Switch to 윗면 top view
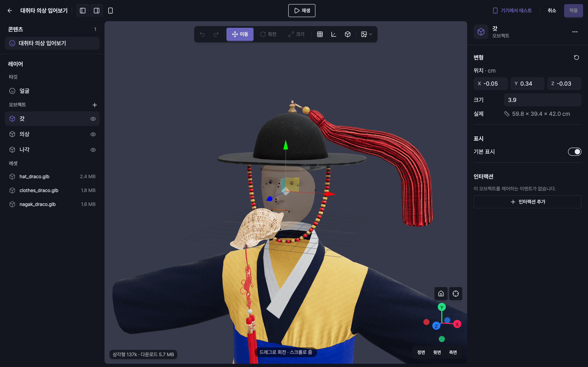 coord(437,352)
